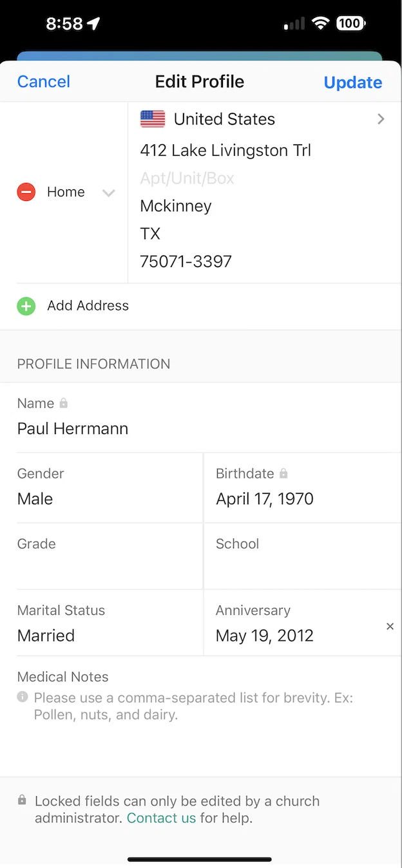Image resolution: width=402 pixels, height=868 pixels.
Task: Tap the lock icon beside Birthdate
Action: coord(283,473)
